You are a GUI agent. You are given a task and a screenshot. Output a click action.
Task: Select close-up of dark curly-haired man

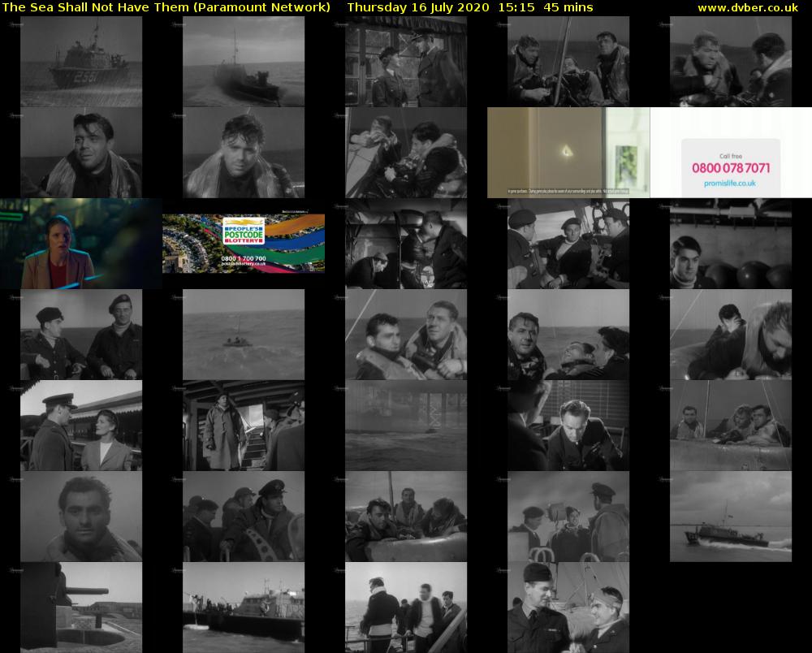(81, 517)
